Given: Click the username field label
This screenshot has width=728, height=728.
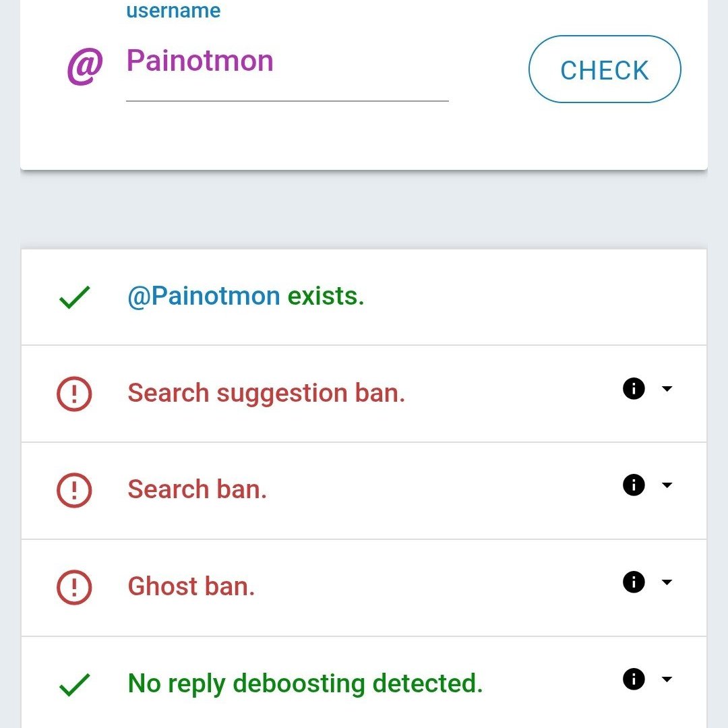Looking at the screenshot, I should pos(173,11).
